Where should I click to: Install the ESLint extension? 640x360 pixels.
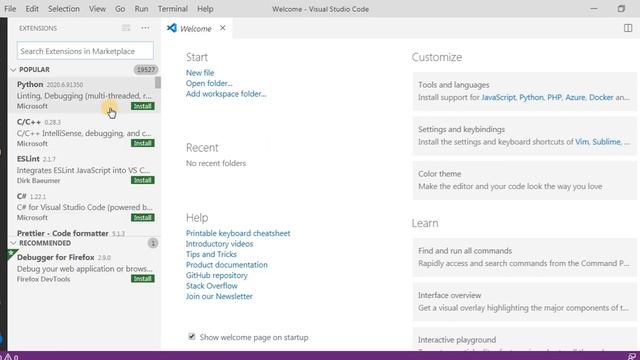142,180
